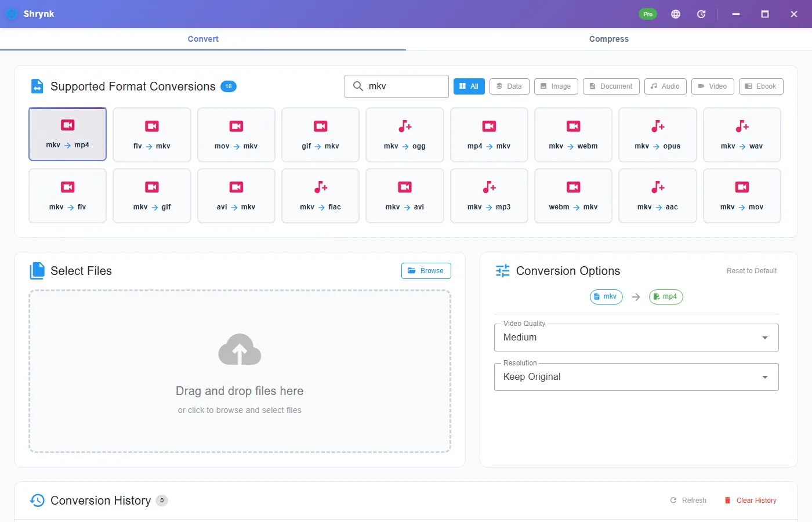Click the update refresh icon in title bar
Image resolution: width=812 pixels, height=522 pixels.
point(701,14)
